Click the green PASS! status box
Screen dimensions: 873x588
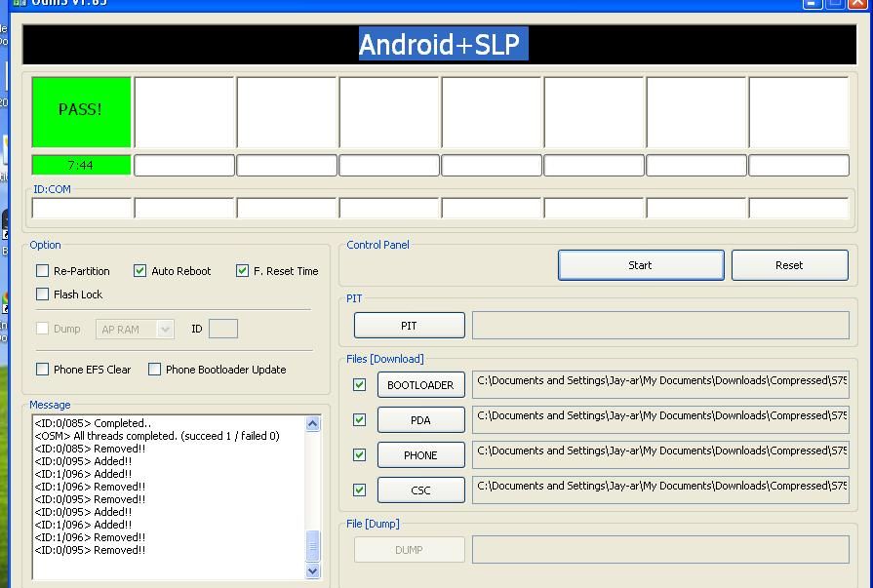(x=81, y=111)
